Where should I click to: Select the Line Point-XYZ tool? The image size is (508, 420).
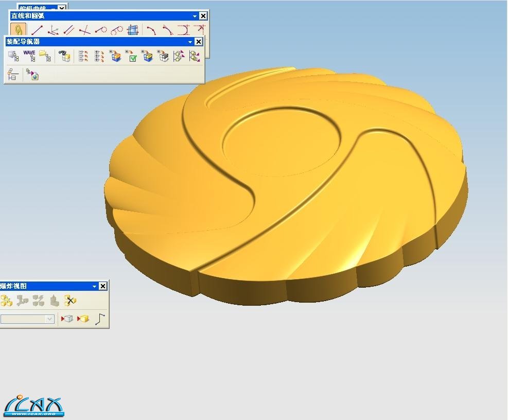[53, 30]
